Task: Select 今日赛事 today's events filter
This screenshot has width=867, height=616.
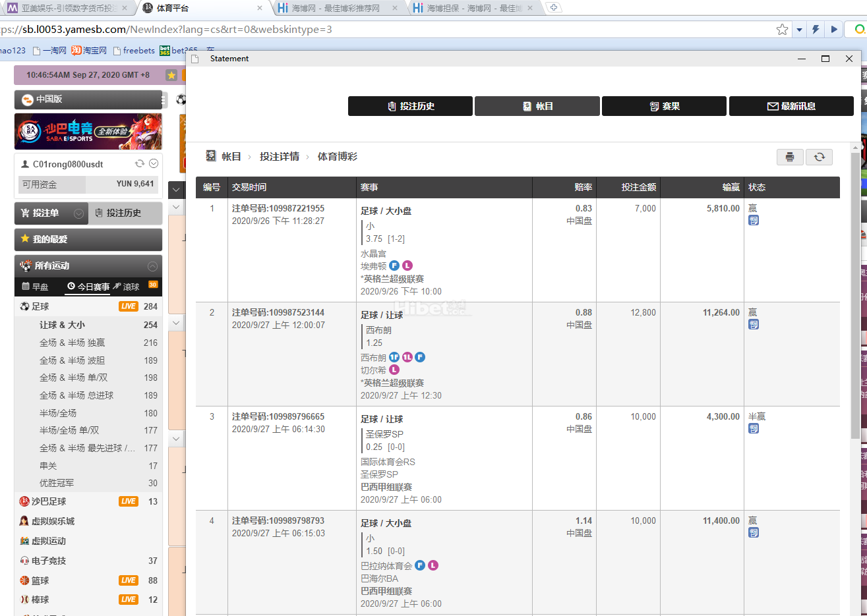Action: (88, 287)
